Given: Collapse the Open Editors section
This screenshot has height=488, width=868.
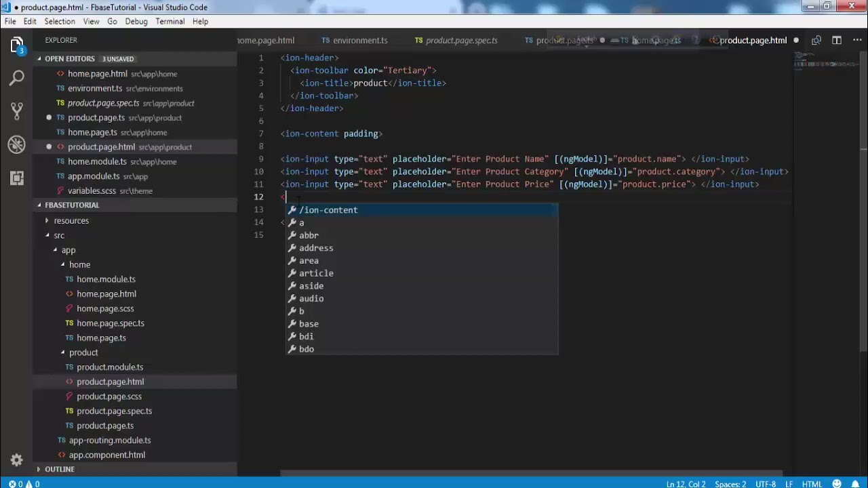Looking at the screenshot, I should 39,59.
